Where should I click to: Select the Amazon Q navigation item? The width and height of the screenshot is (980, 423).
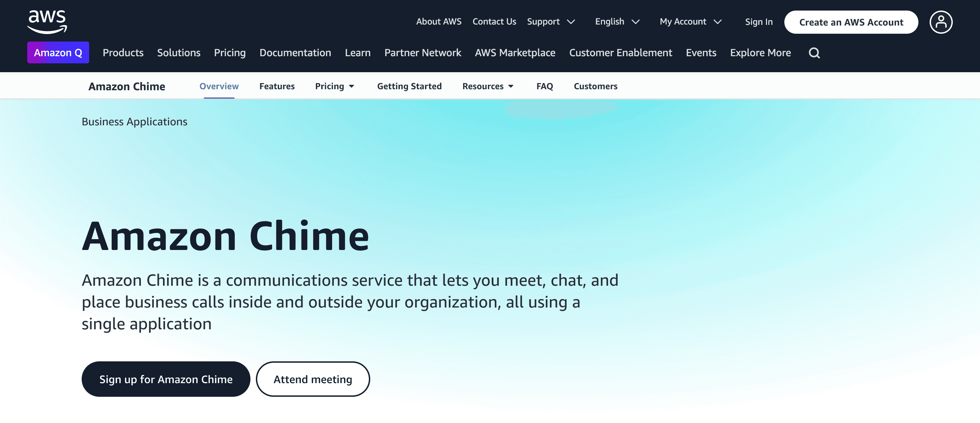click(x=58, y=53)
